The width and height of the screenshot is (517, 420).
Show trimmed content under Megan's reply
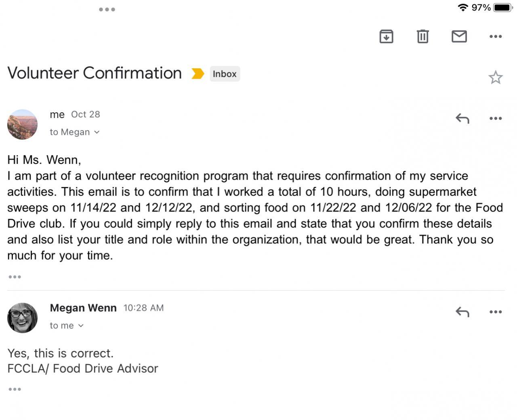15,389
